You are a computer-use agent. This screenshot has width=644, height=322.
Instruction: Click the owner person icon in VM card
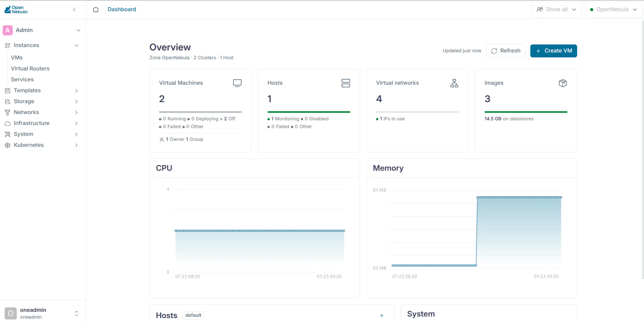point(162,140)
